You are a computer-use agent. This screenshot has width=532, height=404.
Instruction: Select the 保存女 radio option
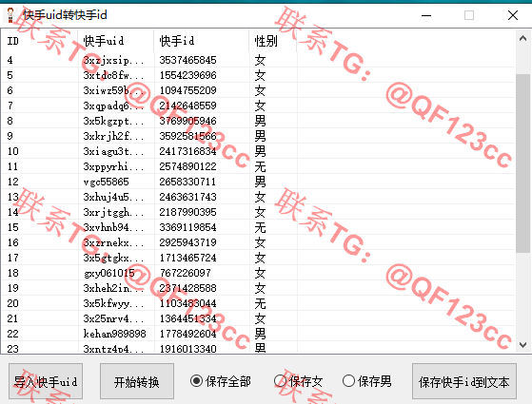[299, 381]
